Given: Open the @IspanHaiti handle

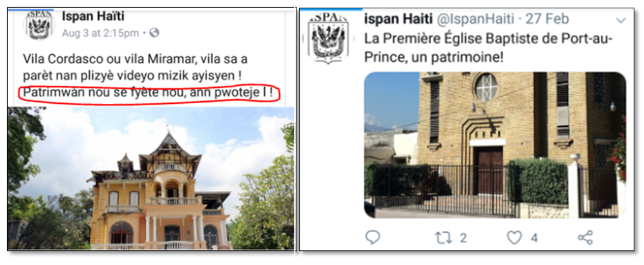Looking at the screenshot, I should (x=475, y=19).
